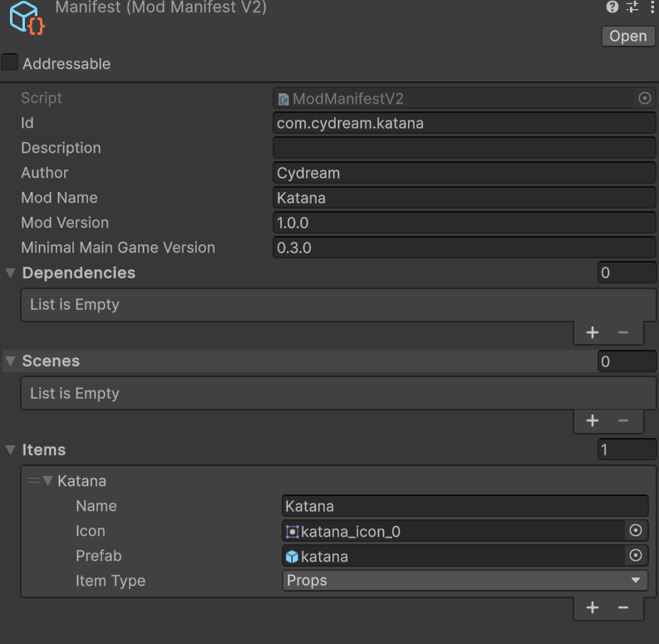Open the three-dot context menu

[x=652, y=7]
